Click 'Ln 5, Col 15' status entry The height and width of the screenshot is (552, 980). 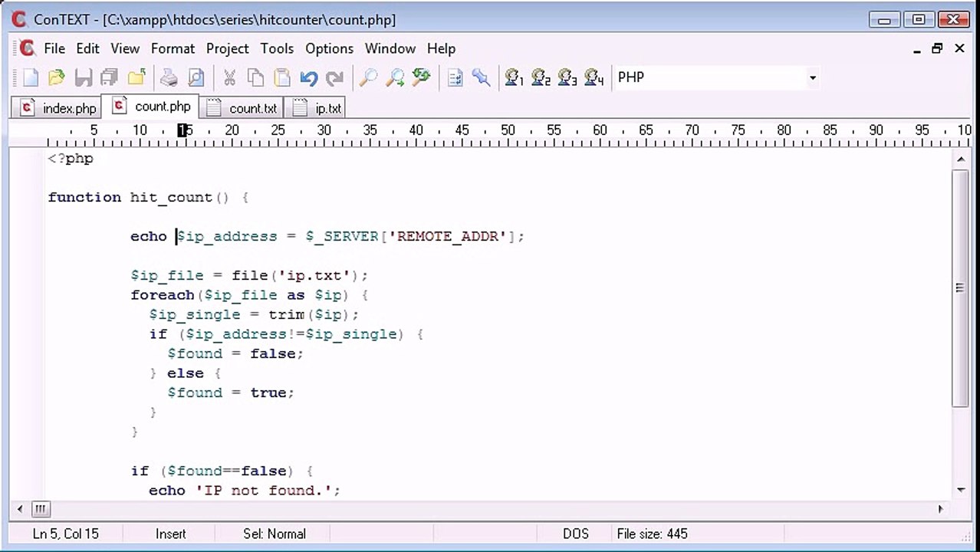click(66, 534)
